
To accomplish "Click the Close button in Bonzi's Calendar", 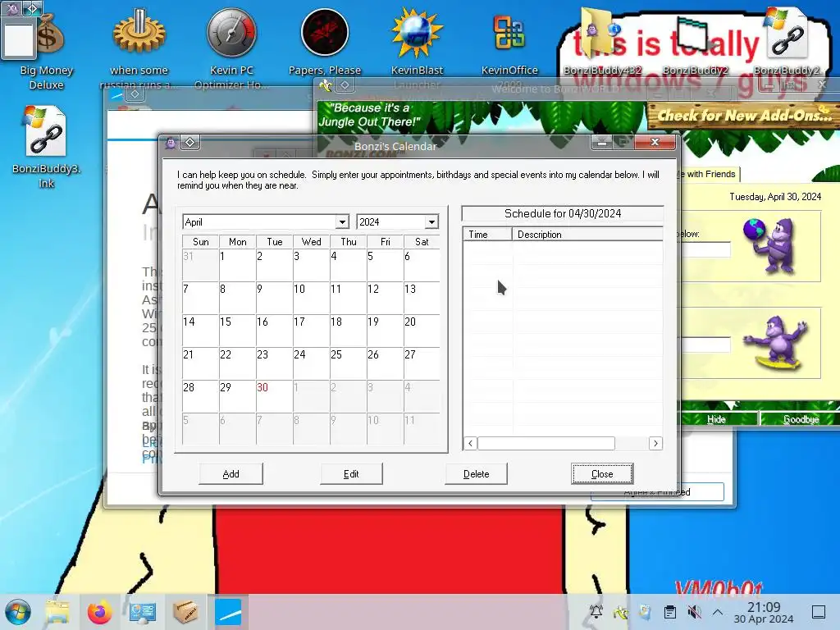I will [x=602, y=473].
